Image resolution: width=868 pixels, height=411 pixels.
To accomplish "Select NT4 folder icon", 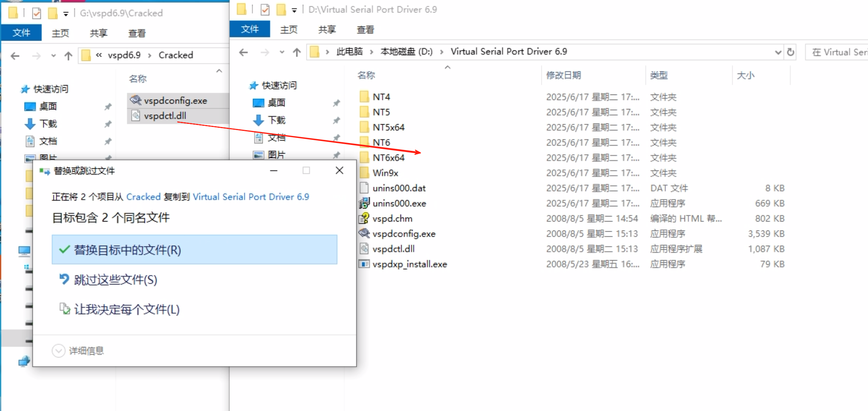I will 364,97.
